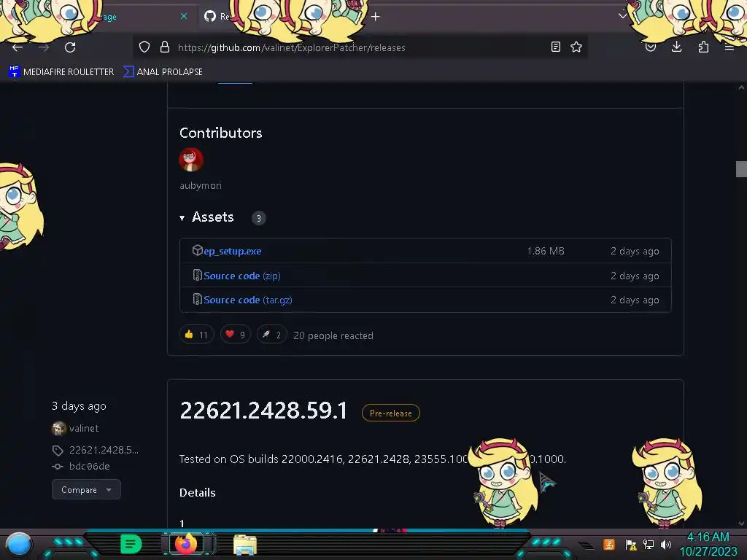Select Firefox icon on taskbar
This screenshot has width=747, height=560.
[x=186, y=543]
